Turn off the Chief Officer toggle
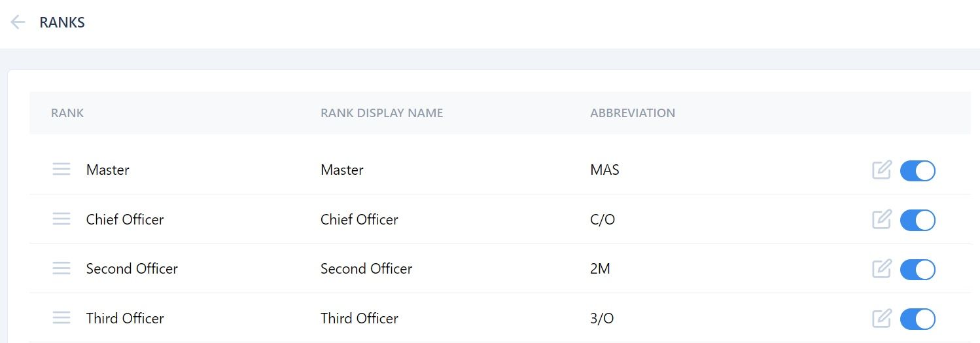This screenshot has height=343, width=980. 918,220
